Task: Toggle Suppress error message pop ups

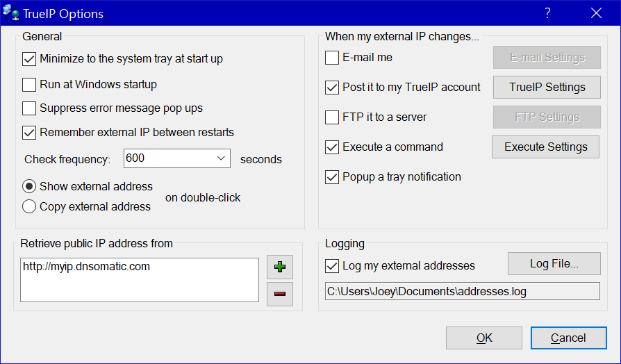Action: tap(29, 108)
